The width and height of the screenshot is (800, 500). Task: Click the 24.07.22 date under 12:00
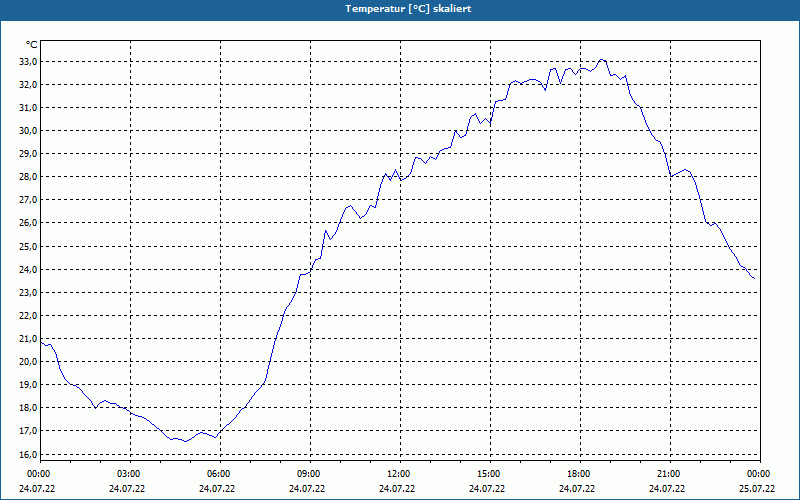coord(397,489)
